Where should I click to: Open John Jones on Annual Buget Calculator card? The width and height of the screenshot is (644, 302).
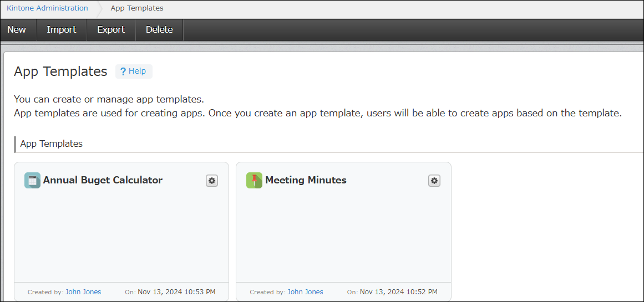click(x=83, y=291)
